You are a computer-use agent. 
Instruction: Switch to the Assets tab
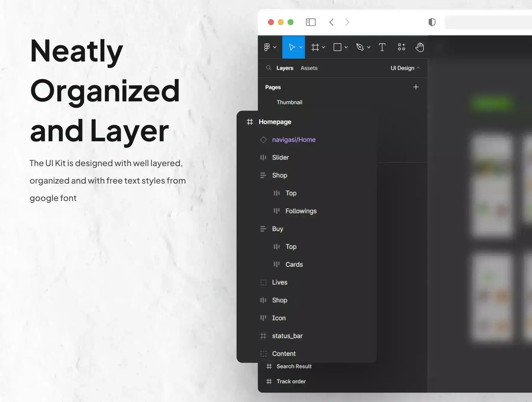point(309,68)
